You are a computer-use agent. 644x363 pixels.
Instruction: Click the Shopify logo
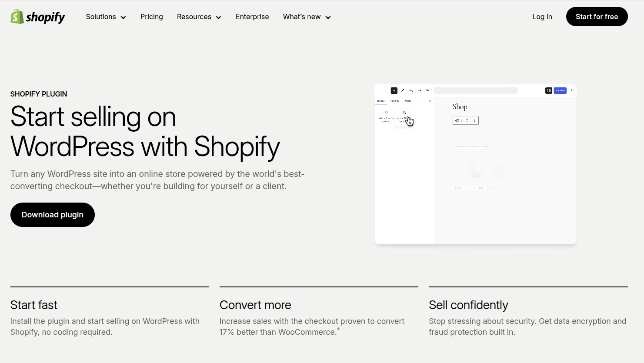38,17
